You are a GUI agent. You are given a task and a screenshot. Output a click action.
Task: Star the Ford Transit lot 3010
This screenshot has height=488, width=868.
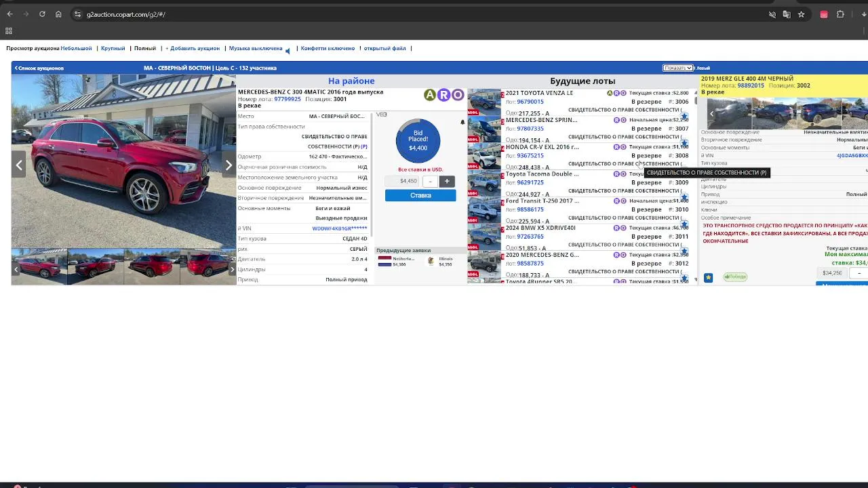(684, 225)
